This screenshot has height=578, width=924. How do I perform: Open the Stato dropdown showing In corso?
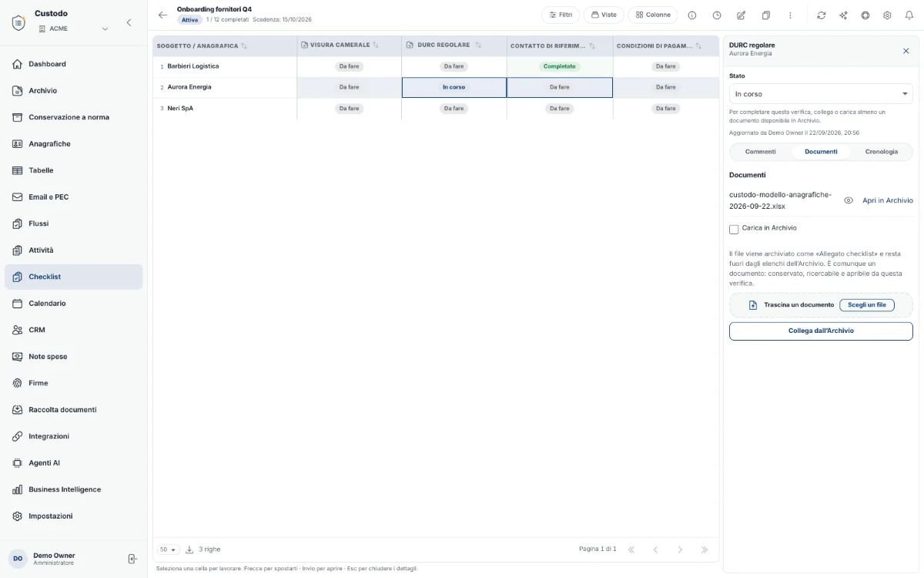pyautogui.click(x=821, y=94)
